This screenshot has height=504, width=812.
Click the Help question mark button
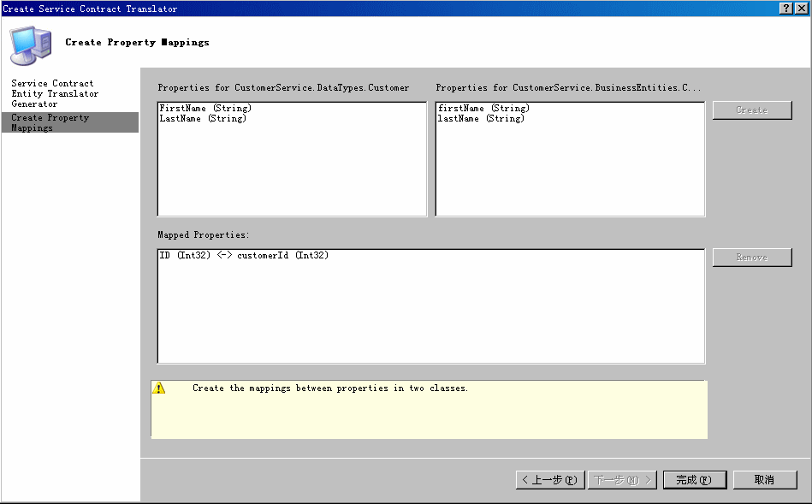[x=785, y=8]
